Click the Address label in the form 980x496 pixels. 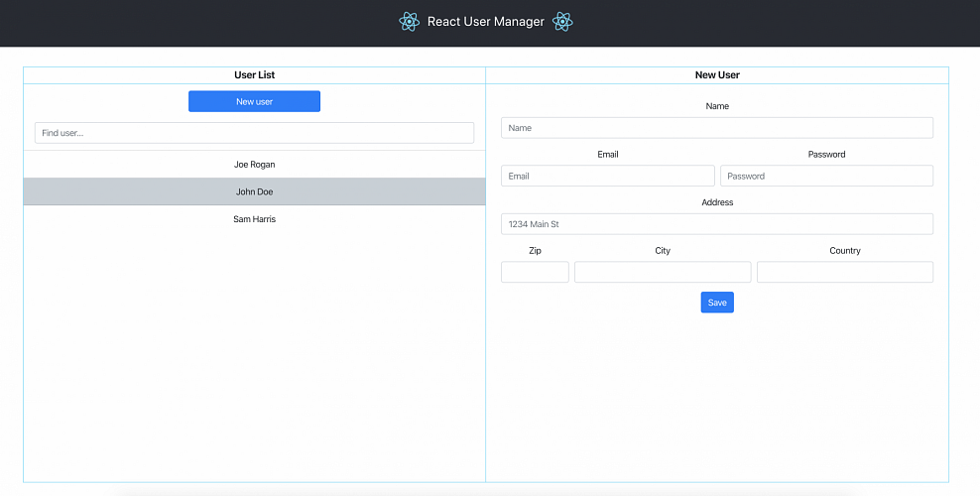(x=717, y=202)
